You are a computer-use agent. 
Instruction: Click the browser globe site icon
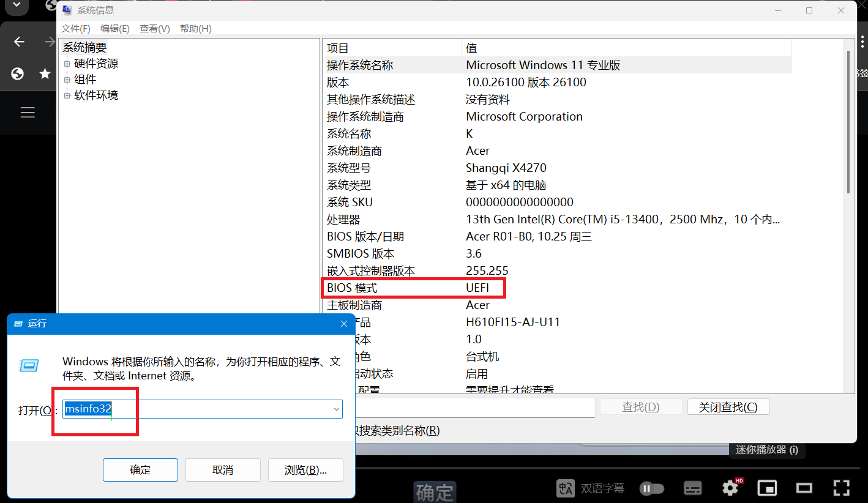click(18, 73)
